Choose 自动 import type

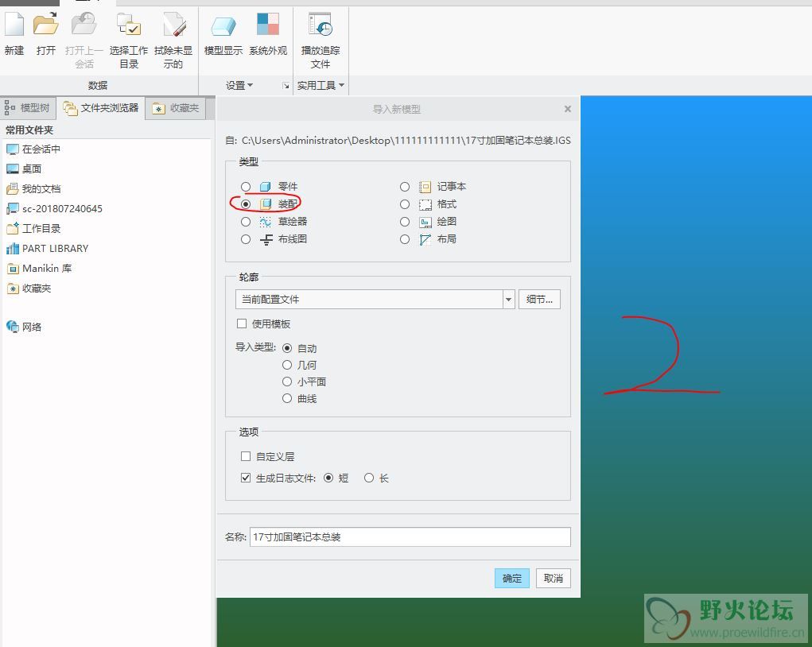tap(287, 348)
